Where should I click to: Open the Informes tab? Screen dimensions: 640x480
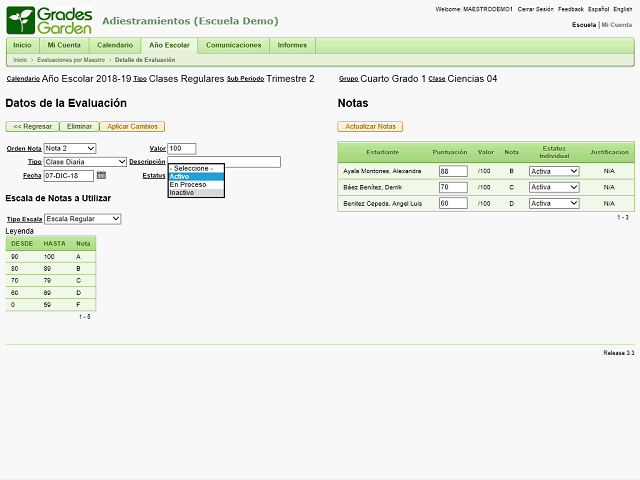pos(292,45)
